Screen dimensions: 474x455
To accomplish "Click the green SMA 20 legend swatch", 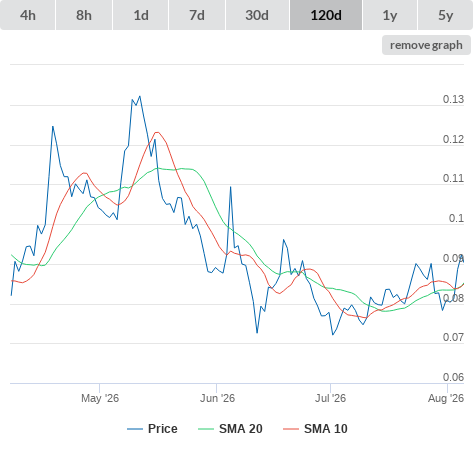I will [206, 429].
